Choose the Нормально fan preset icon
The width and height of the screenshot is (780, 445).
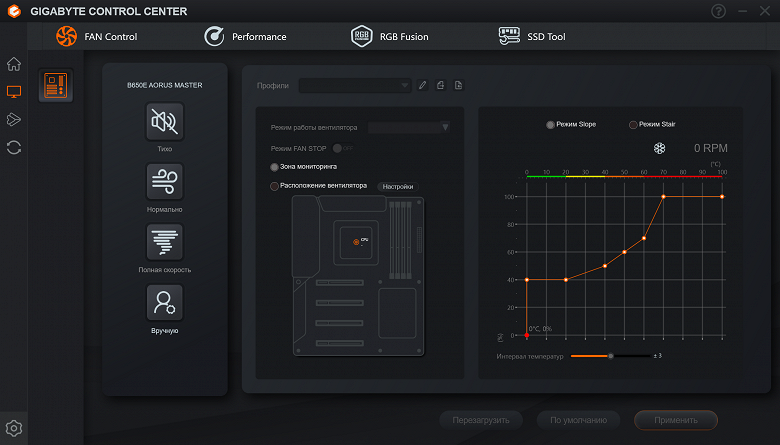pyautogui.click(x=164, y=181)
